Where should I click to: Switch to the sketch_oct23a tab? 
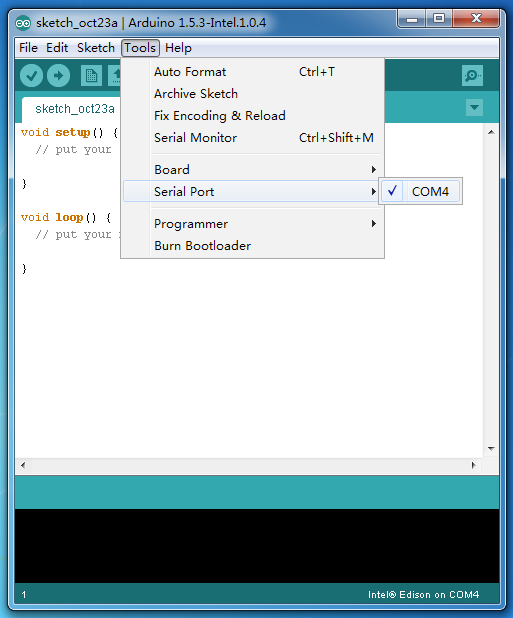point(74,109)
